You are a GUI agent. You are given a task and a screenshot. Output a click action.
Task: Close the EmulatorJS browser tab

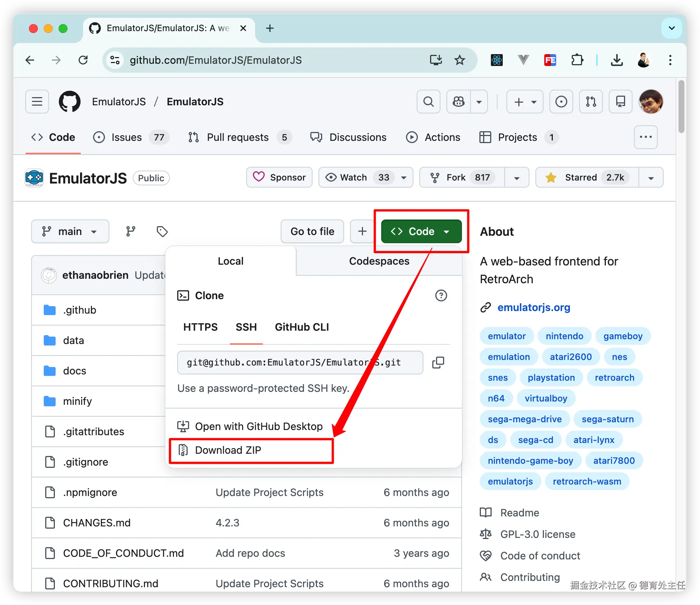(243, 28)
